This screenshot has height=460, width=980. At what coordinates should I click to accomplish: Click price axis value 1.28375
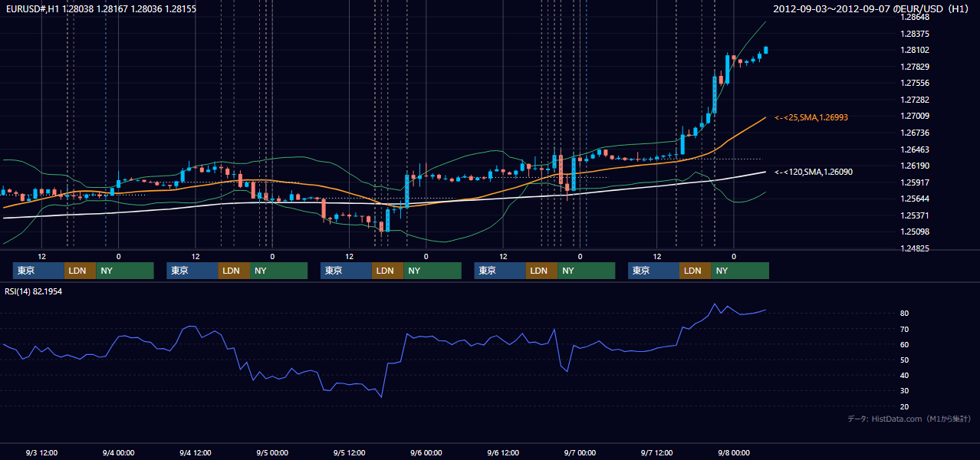click(x=914, y=33)
